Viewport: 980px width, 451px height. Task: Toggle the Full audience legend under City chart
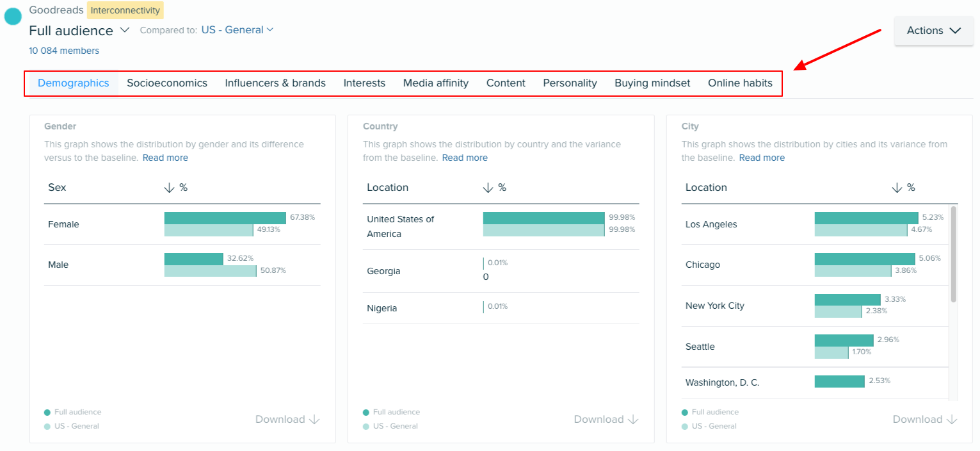pyautogui.click(x=711, y=412)
